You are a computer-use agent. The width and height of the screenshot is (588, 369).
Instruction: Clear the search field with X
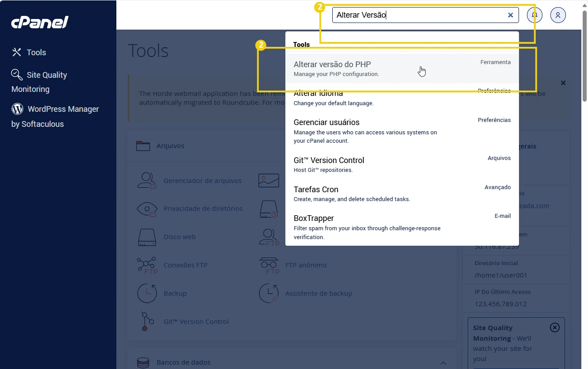point(510,15)
